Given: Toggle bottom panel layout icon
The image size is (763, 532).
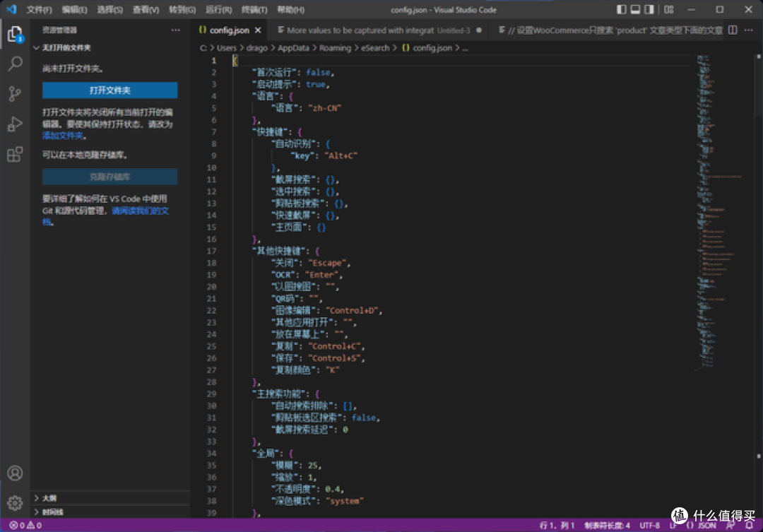Looking at the screenshot, I should (636, 9).
